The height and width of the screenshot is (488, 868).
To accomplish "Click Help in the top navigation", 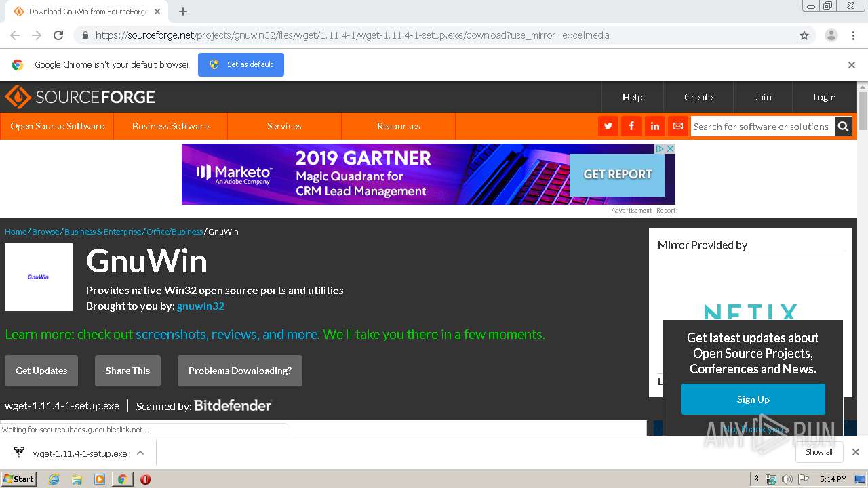I will [x=633, y=97].
